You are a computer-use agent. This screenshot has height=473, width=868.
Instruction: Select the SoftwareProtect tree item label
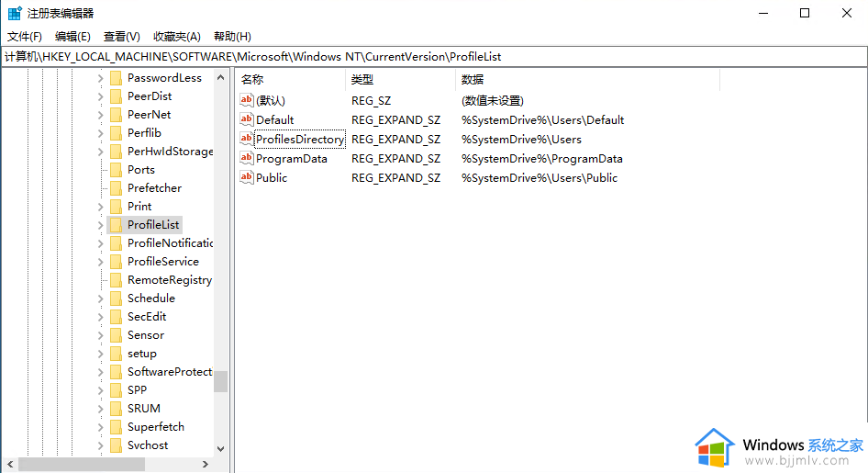(x=170, y=372)
